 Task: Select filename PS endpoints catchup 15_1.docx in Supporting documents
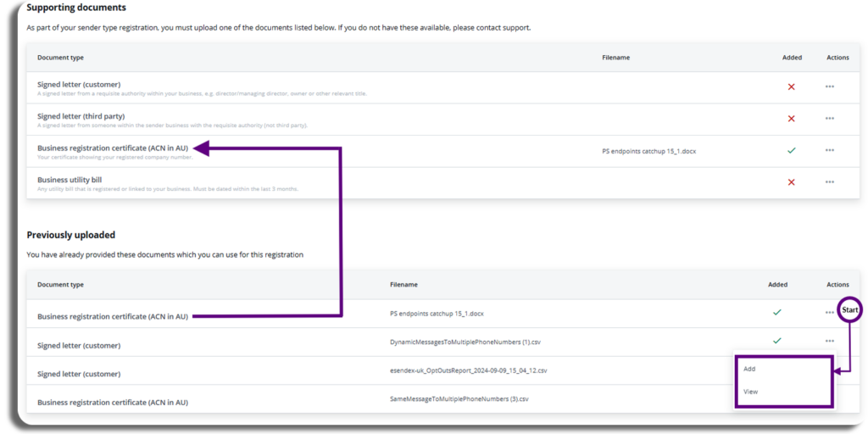[x=648, y=151]
